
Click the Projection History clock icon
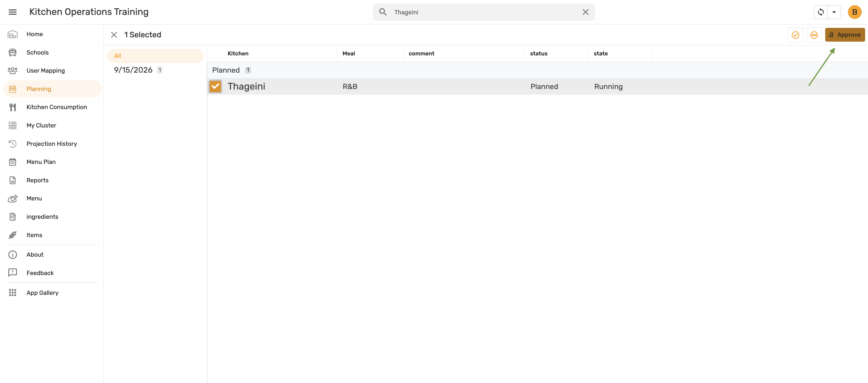tap(12, 144)
